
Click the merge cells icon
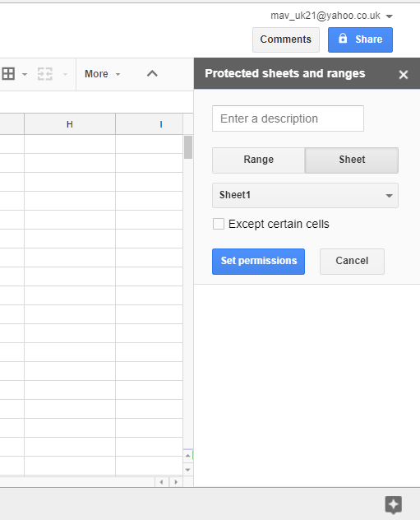pyautogui.click(x=45, y=73)
